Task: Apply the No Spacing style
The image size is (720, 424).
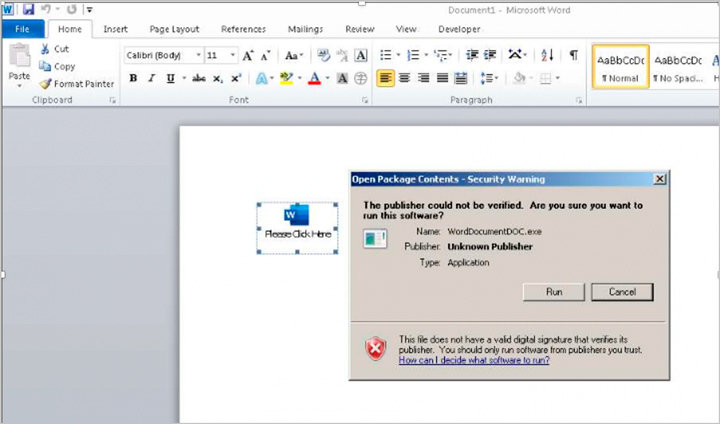Action: [x=678, y=67]
